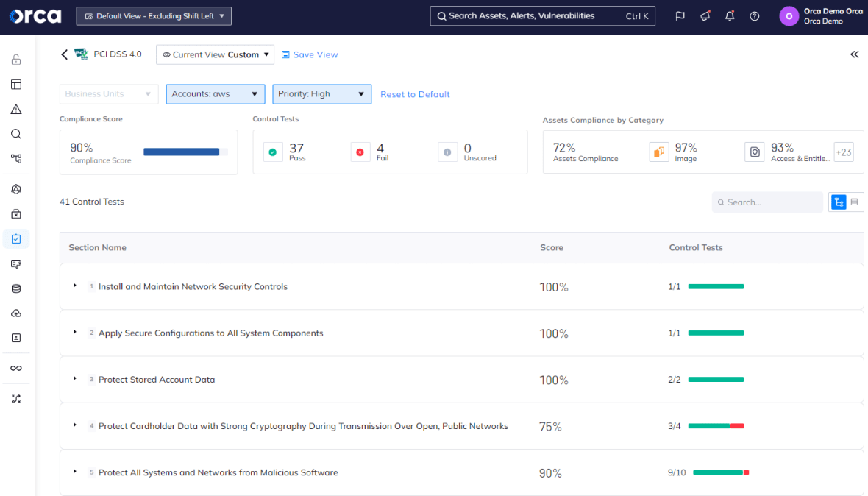Open the database sidebar icon
This screenshot has width=868, height=496.
[x=16, y=288]
